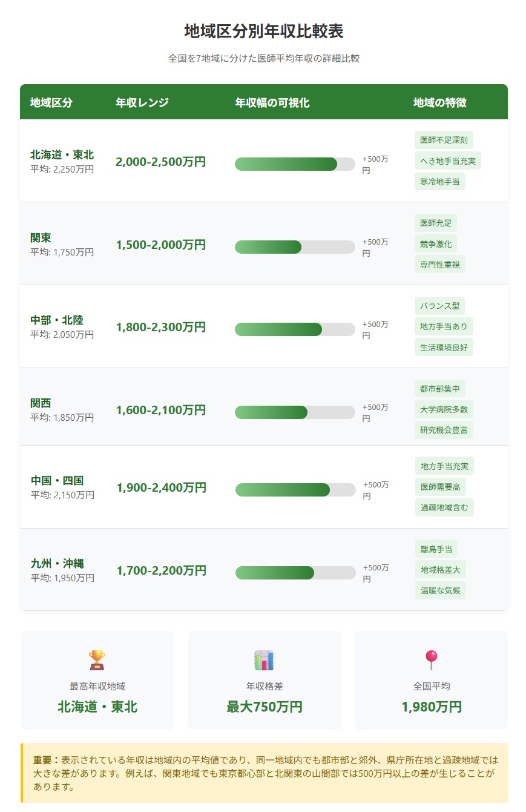Click the 年収幅の可視化 column header
The image size is (526, 812).
(x=272, y=102)
